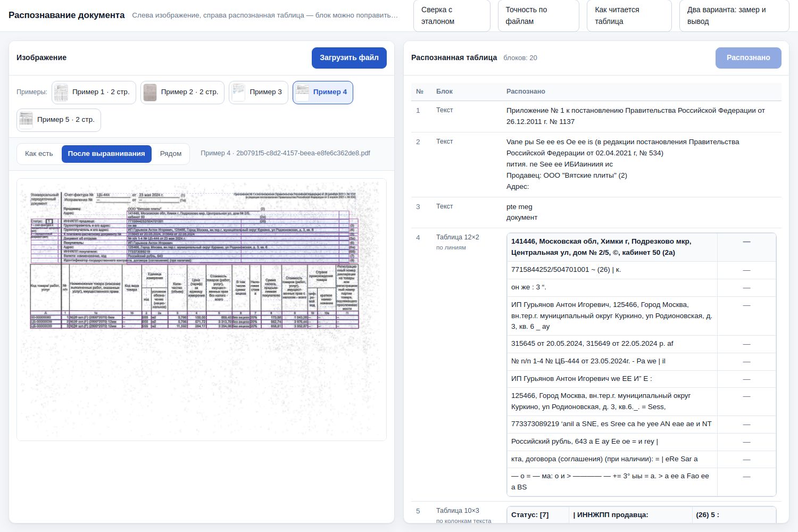Click block 3 text "pte meg документ"
Image resolution: width=798 pixels, height=532 pixels.
coord(522,212)
